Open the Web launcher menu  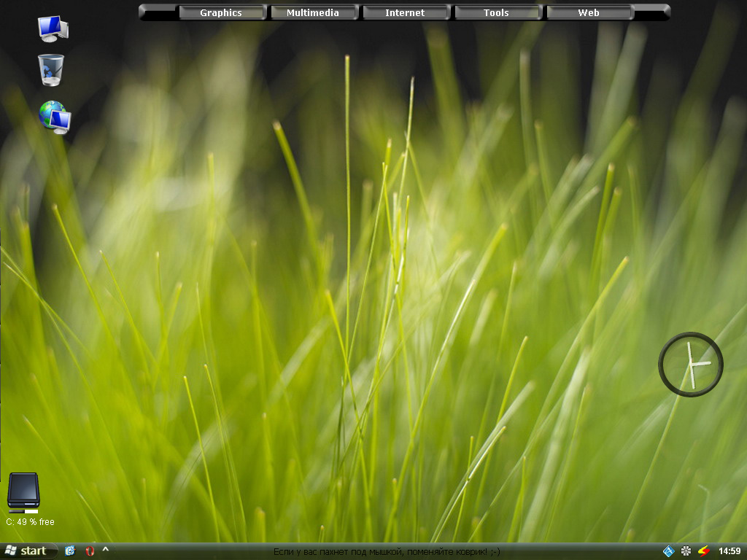pyautogui.click(x=589, y=12)
